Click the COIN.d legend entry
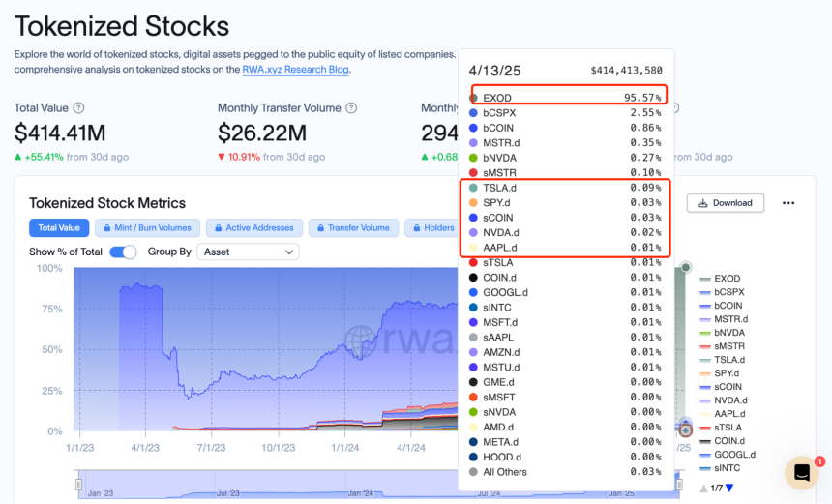Image resolution: width=832 pixels, height=504 pixels. [x=723, y=441]
